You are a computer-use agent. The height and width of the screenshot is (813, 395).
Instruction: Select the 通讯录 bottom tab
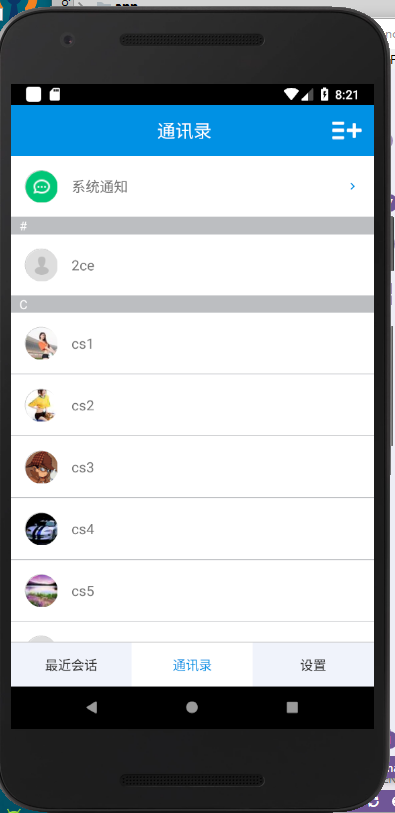[192, 665]
